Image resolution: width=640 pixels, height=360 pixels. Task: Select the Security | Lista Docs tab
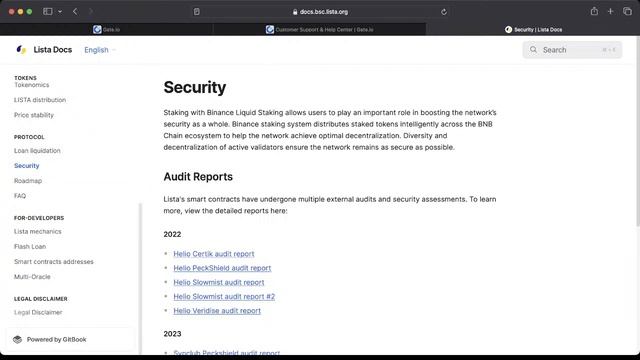pyautogui.click(x=533, y=29)
